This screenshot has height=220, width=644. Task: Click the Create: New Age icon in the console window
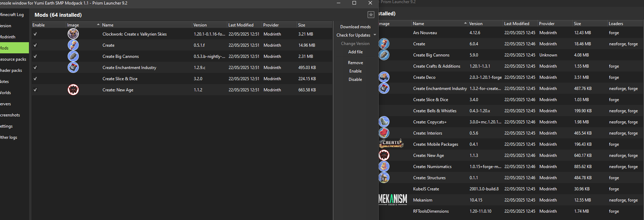point(73,90)
